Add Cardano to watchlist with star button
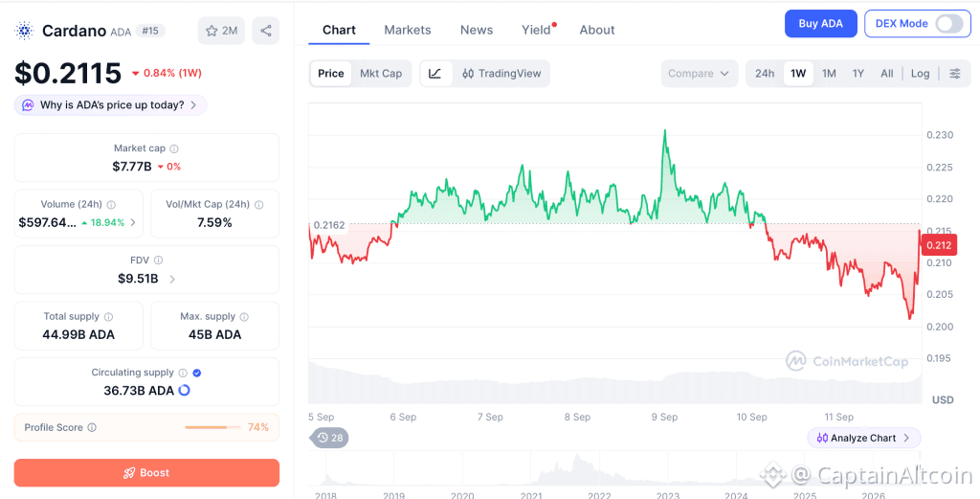Viewport: 980px width, 499px height. click(221, 31)
